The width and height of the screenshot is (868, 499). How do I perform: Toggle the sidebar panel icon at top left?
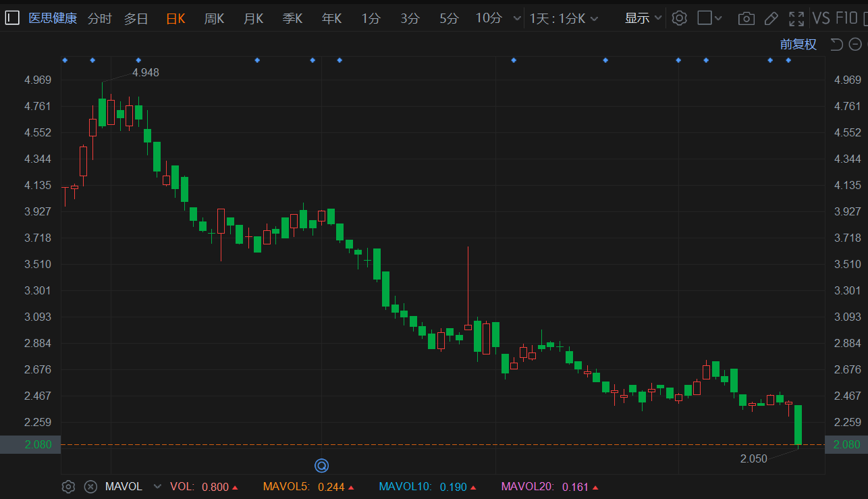(11, 18)
